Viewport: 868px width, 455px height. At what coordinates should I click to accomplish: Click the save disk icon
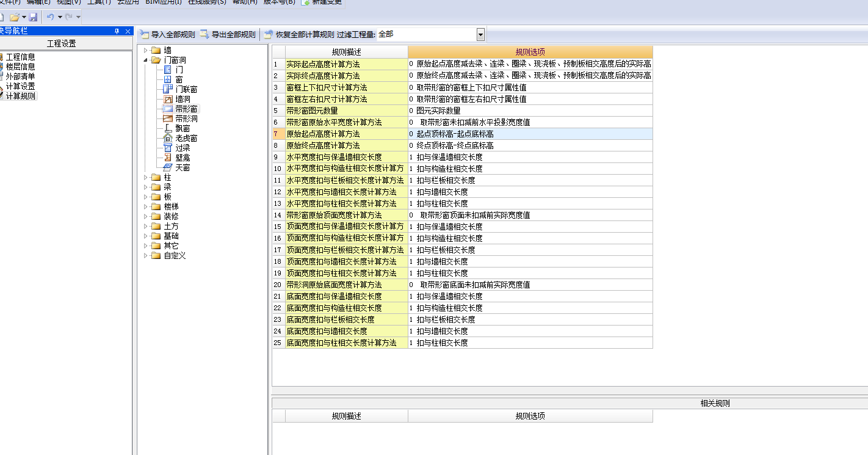(x=33, y=17)
